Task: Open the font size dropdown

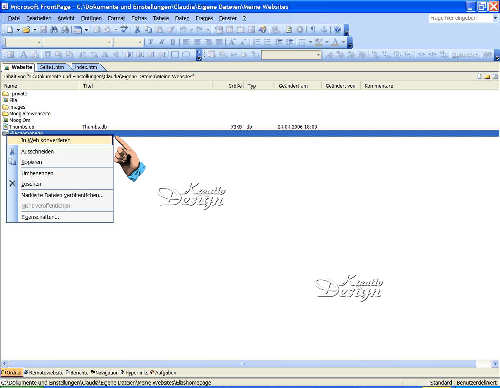Action: click(x=129, y=42)
